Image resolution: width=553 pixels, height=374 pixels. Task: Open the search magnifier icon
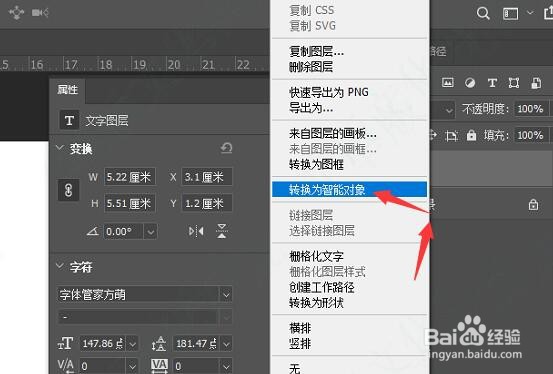pos(483,13)
